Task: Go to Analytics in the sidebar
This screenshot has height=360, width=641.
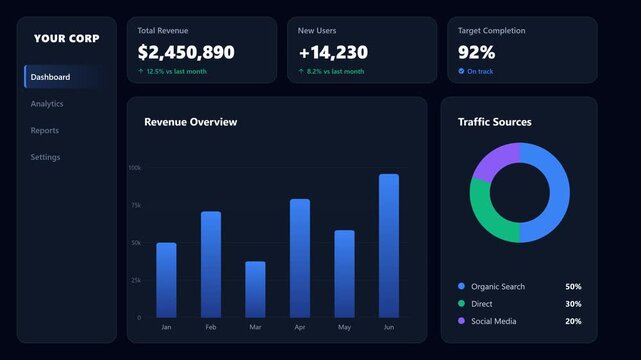Action: pyautogui.click(x=47, y=104)
